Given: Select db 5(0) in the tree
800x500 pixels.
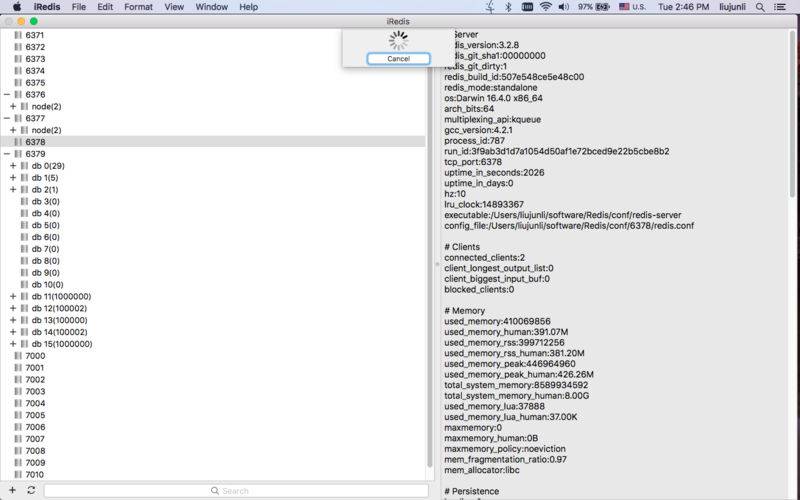Looking at the screenshot, I should [45, 225].
